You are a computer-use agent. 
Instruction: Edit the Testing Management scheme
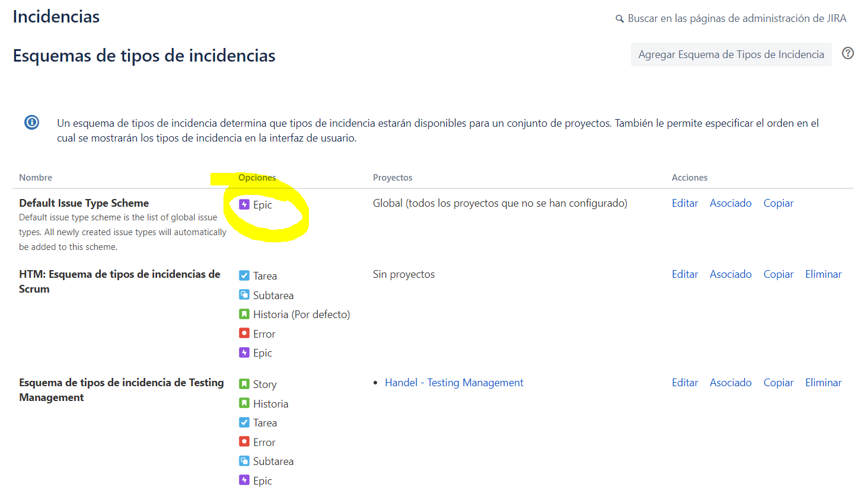pos(685,383)
